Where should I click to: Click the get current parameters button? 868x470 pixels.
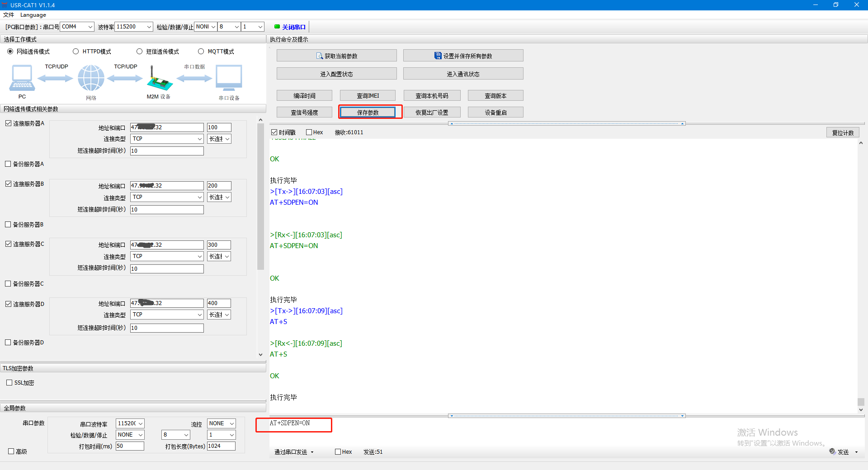point(336,56)
